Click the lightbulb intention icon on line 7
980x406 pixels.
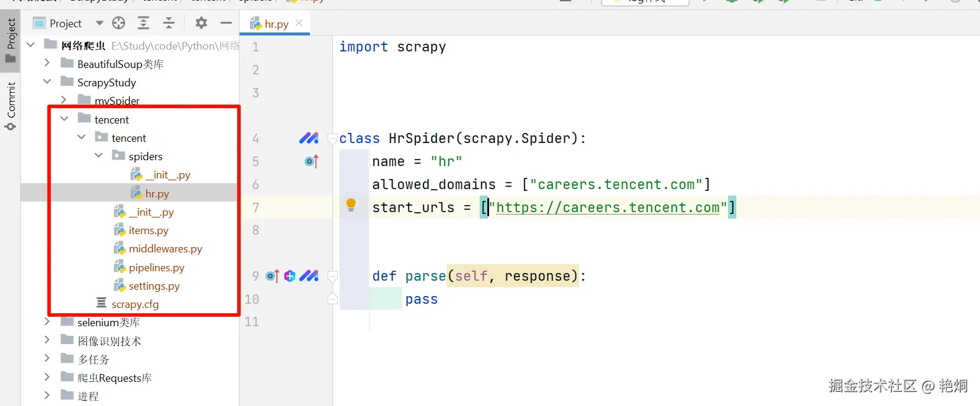[351, 205]
